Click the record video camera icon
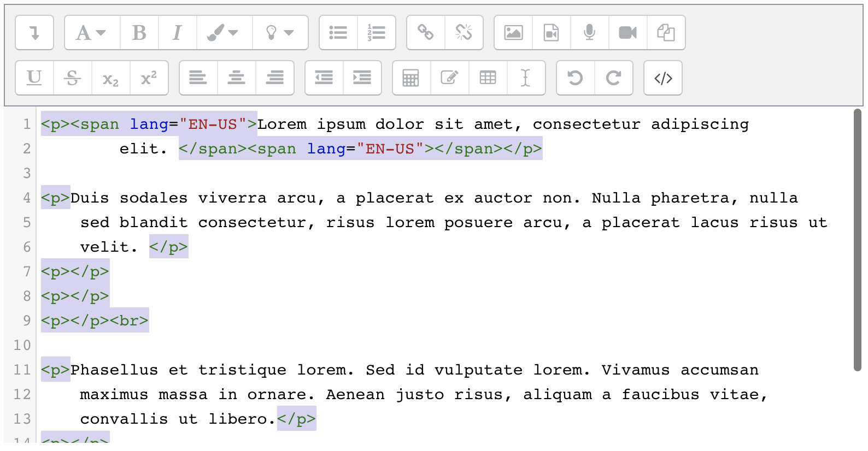The height and width of the screenshot is (451, 868). point(627,33)
